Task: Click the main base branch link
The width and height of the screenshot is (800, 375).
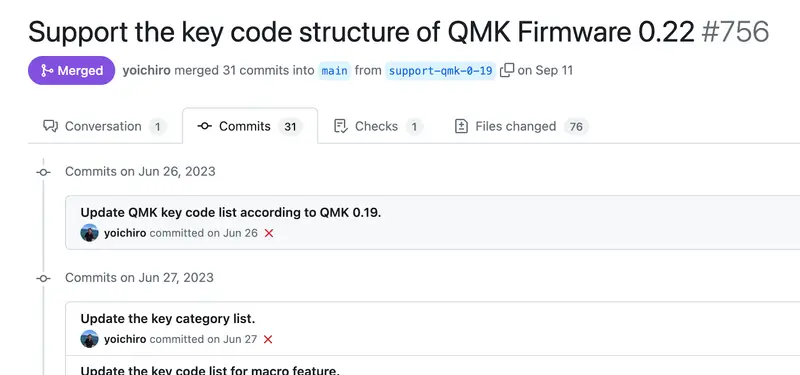Action: [335, 71]
